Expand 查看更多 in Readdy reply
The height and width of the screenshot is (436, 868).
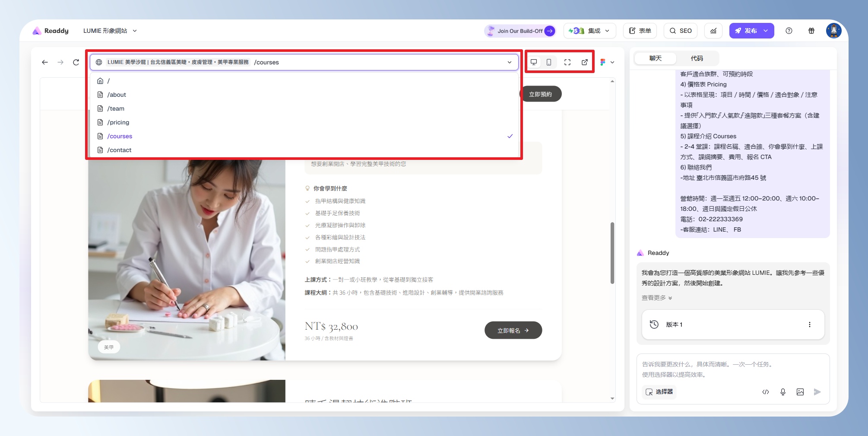click(656, 298)
